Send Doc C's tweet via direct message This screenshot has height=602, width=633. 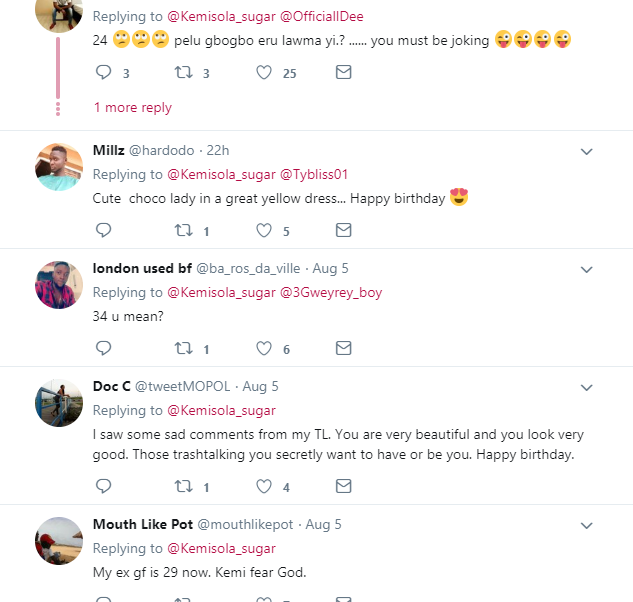[x=343, y=487]
